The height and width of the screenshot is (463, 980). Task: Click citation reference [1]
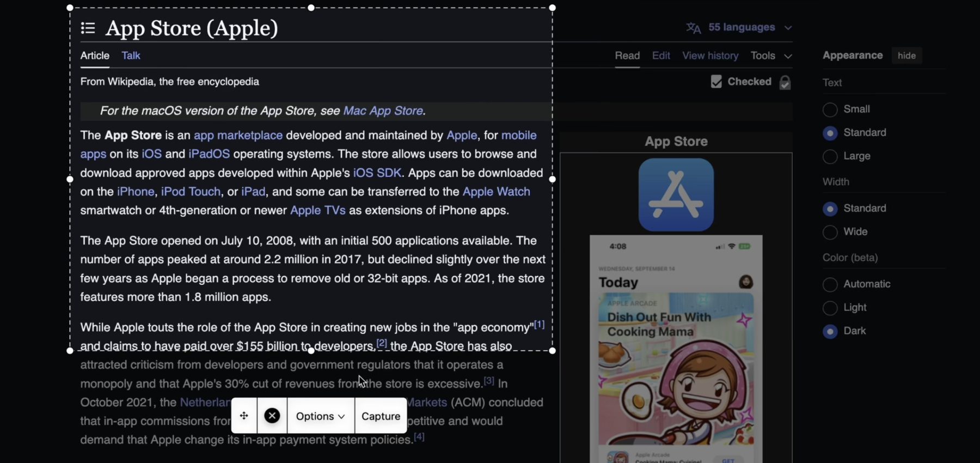[x=539, y=324]
